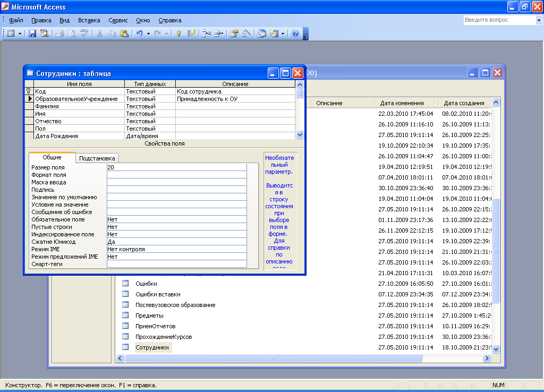Click the table icon beside Ошибки
The width and height of the screenshot is (544, 392).
(x=125, y=284)
